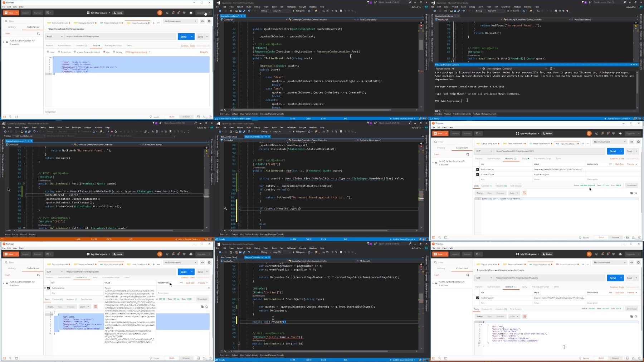Screen dimensions: 644x362
Task: Uncheck the Content-Type header checkbox
Action: tap(478, 174)
